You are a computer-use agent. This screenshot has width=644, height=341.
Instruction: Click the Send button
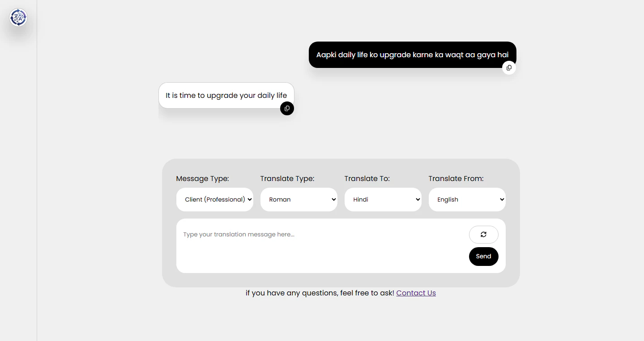click(483, 256)
